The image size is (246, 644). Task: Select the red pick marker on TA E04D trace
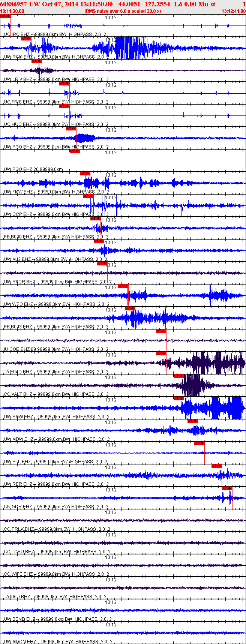pos(161,353)
